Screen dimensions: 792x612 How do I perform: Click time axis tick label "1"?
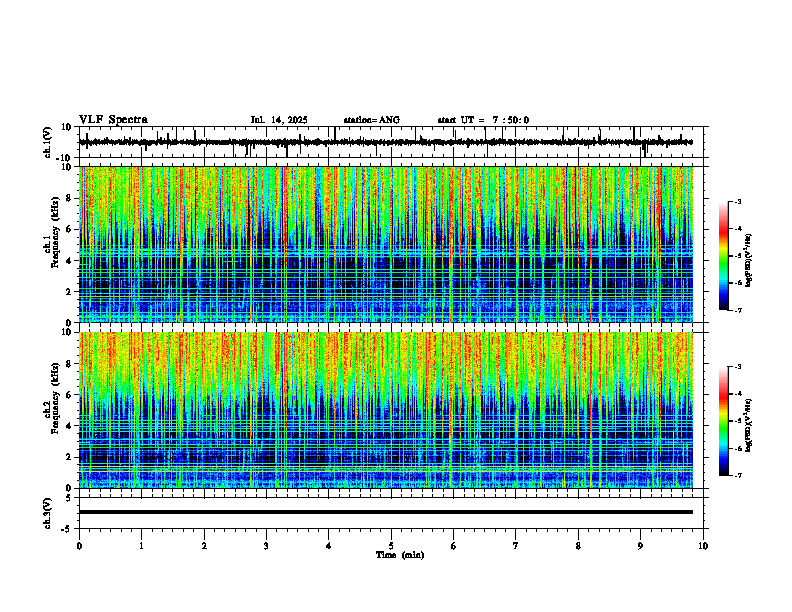click(141, 546)
